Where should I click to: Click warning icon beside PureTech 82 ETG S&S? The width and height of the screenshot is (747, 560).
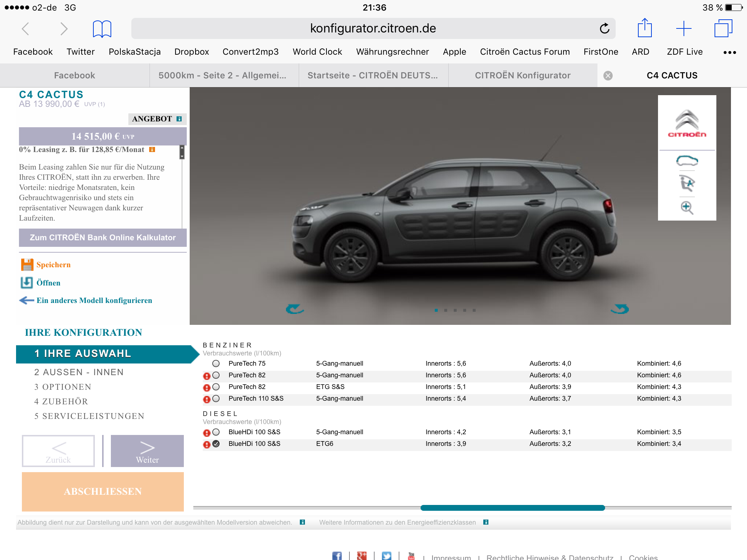coord(206,388)
